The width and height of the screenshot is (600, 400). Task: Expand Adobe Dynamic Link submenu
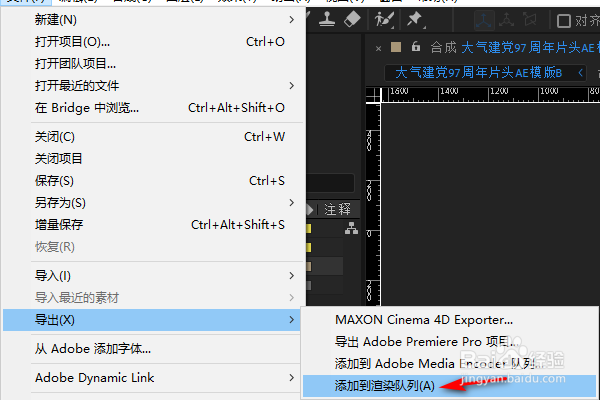(x=153, y=378)
